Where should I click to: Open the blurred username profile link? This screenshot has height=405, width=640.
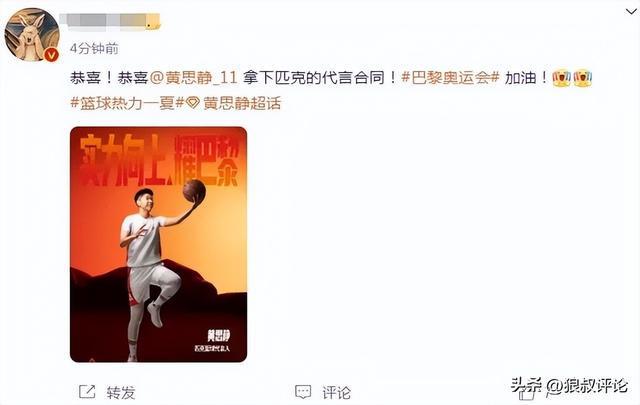[109, 22]
